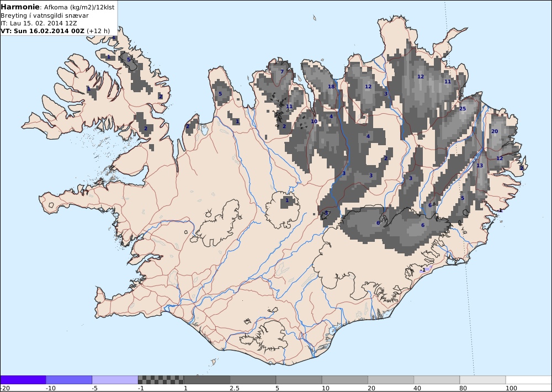
Task: Click the '2.5' legend tick label
Action: click(235, 388)
